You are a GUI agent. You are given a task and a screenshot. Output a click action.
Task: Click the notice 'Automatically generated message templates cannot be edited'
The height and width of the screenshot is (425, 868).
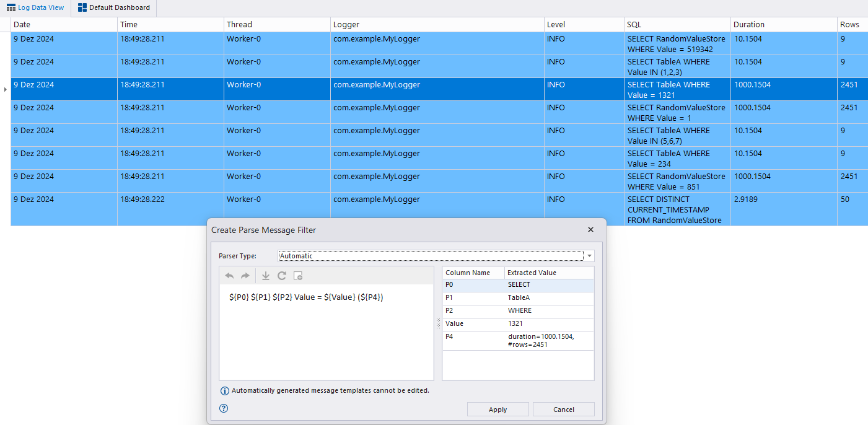click(x=330, y=391)
